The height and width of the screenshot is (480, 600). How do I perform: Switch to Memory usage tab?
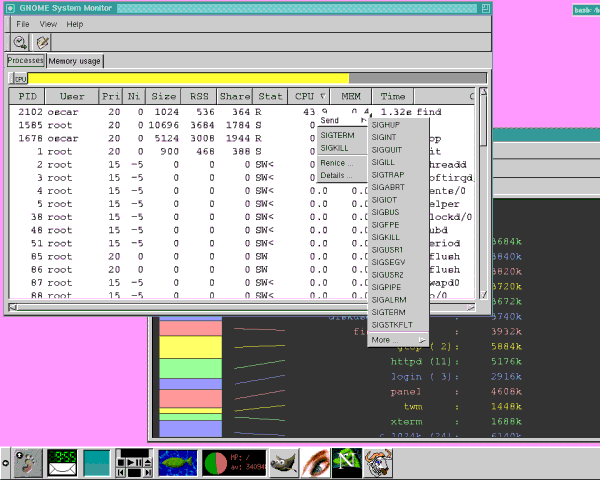pyautogui.click(x=75, y=61)
